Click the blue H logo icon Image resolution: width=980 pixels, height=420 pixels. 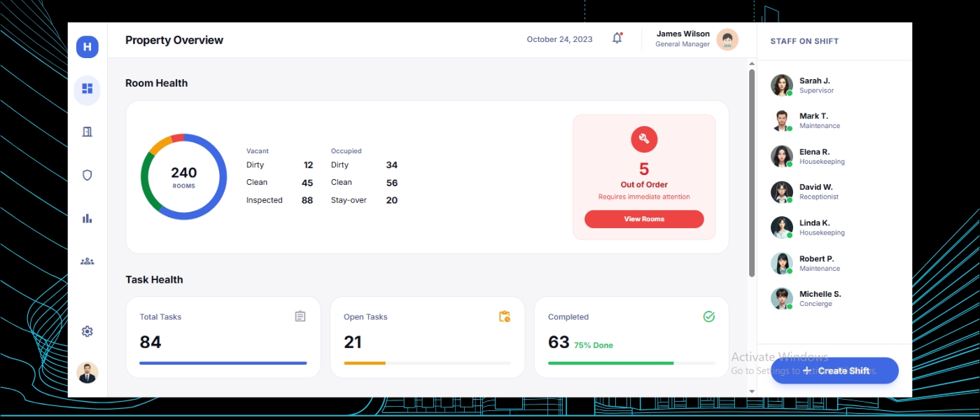[x=87, y=47]
